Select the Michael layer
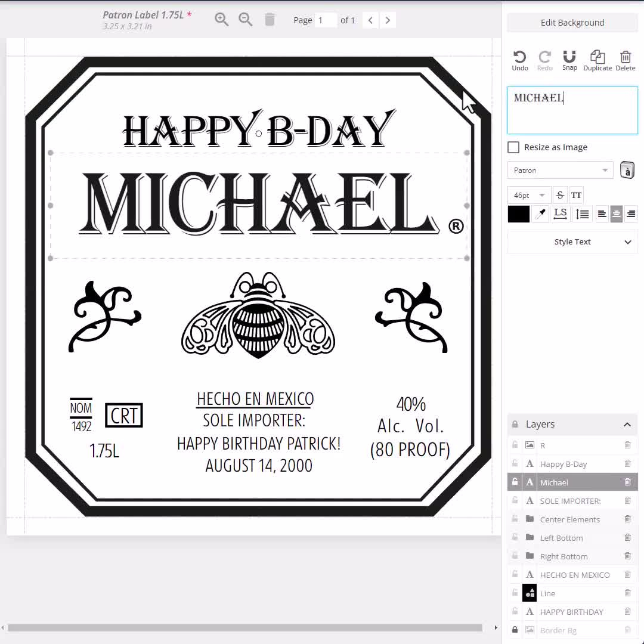Viewport: 644px width, 644px height. [x=572, y=482]
